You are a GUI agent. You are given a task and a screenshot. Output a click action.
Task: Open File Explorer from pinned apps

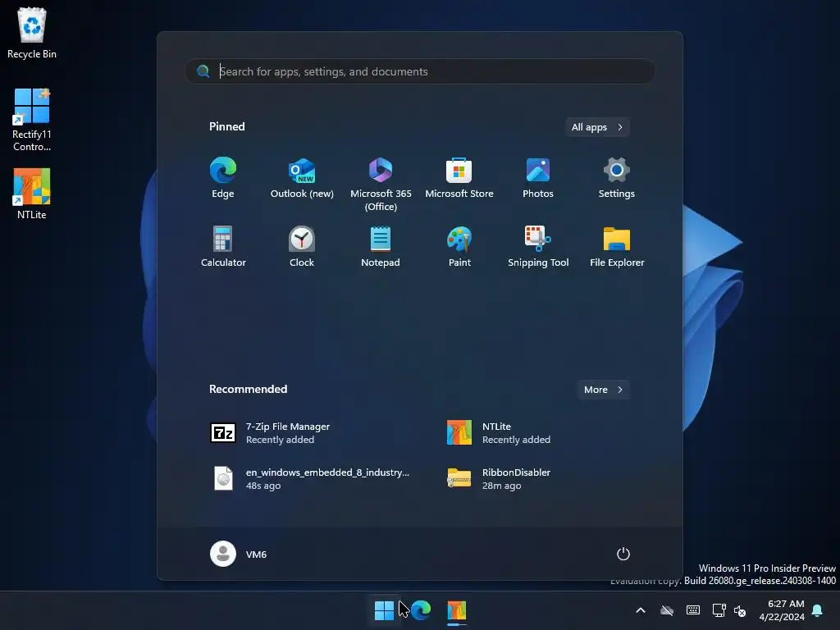point(617,247)
